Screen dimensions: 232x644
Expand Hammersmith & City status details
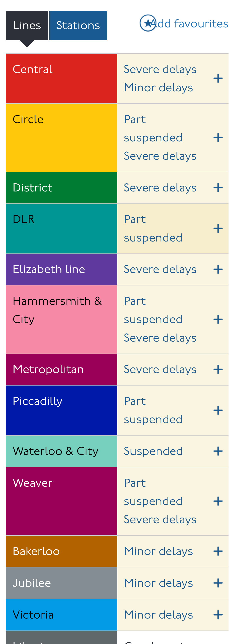(x=218, y=319)
